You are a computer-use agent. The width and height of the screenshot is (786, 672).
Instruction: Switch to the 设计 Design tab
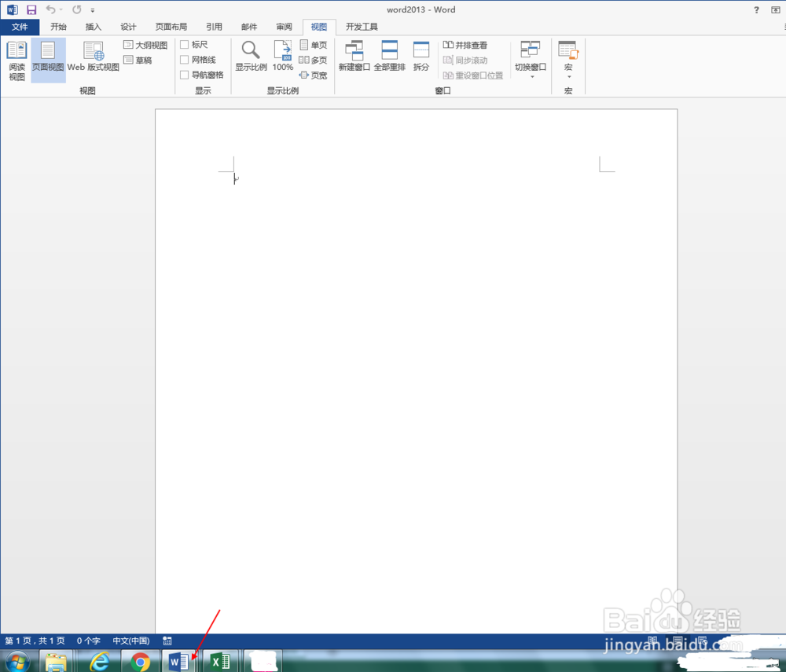128,27
